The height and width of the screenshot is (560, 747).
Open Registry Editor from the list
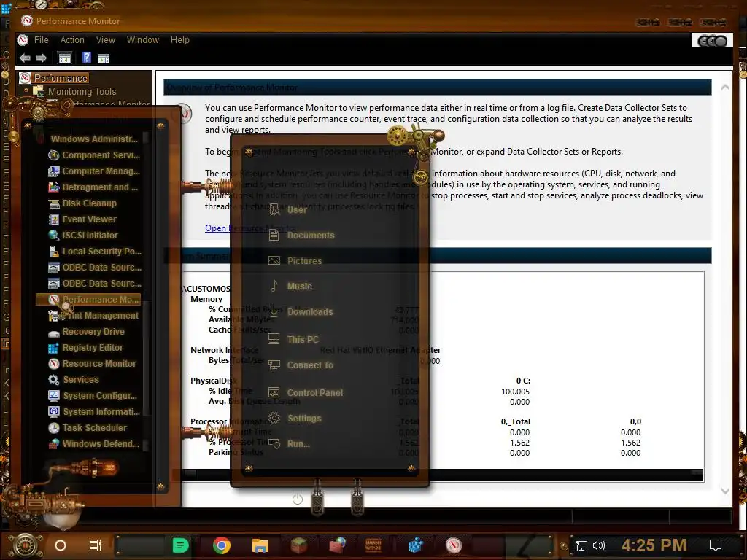[86, 348]
